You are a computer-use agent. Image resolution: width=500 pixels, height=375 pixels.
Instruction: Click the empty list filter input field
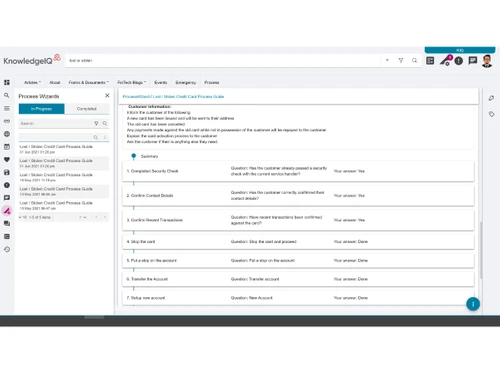(55, 137)
